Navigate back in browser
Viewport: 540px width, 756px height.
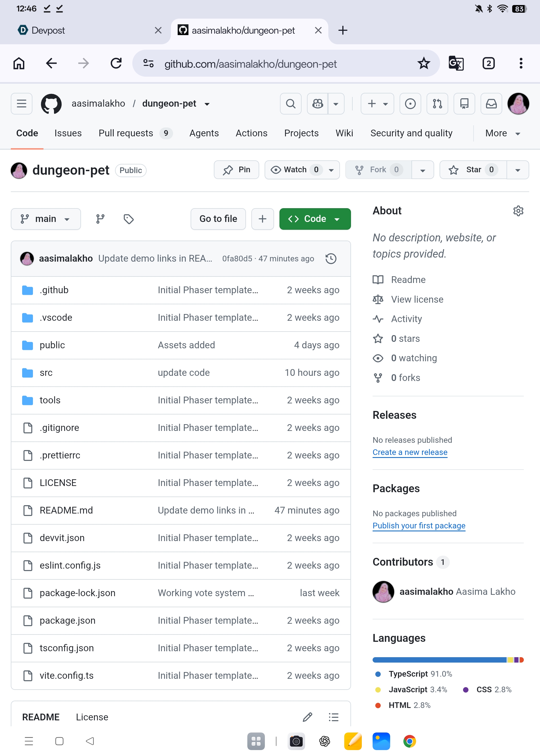pyautogui.click(x=51, y=63)
